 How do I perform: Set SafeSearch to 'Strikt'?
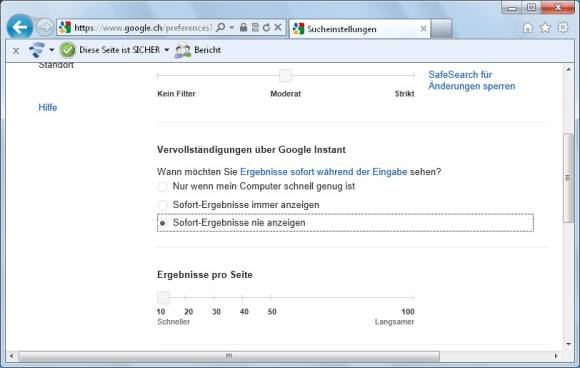coord(404,94)
